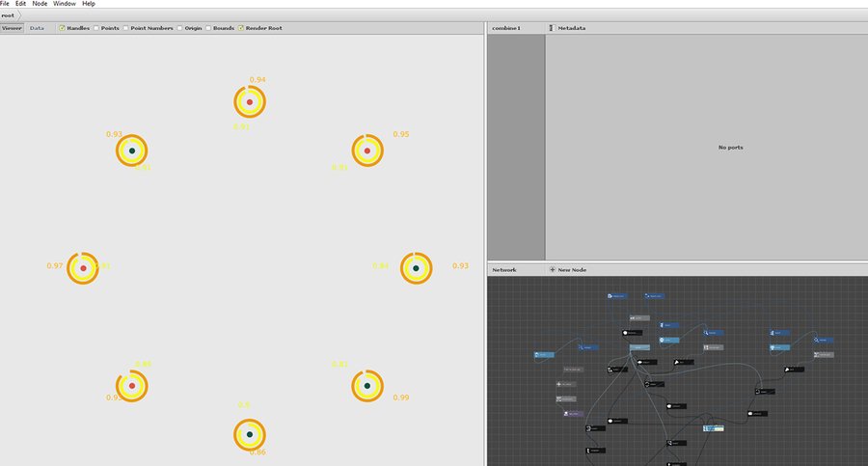
Task: Open the Edit menu
Action: pyautogui.click(x=20, y=3)
